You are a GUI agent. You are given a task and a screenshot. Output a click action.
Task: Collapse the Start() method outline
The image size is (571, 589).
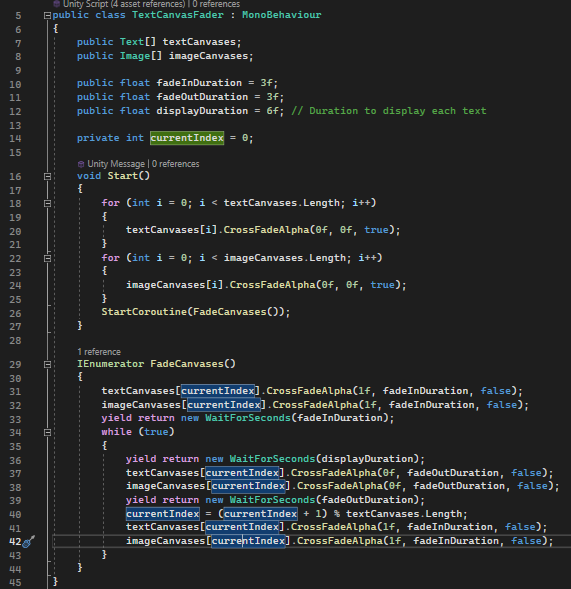[47, 176]
